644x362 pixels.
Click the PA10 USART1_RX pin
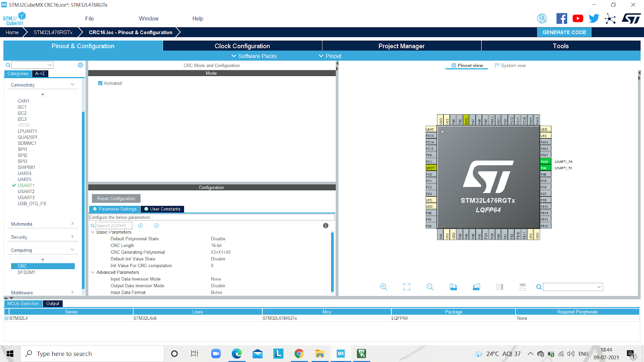(x=545, y=162)
